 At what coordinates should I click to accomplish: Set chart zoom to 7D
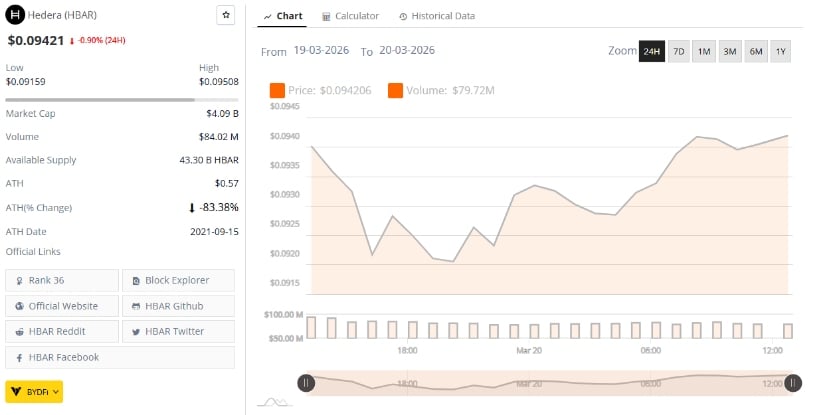678,52
